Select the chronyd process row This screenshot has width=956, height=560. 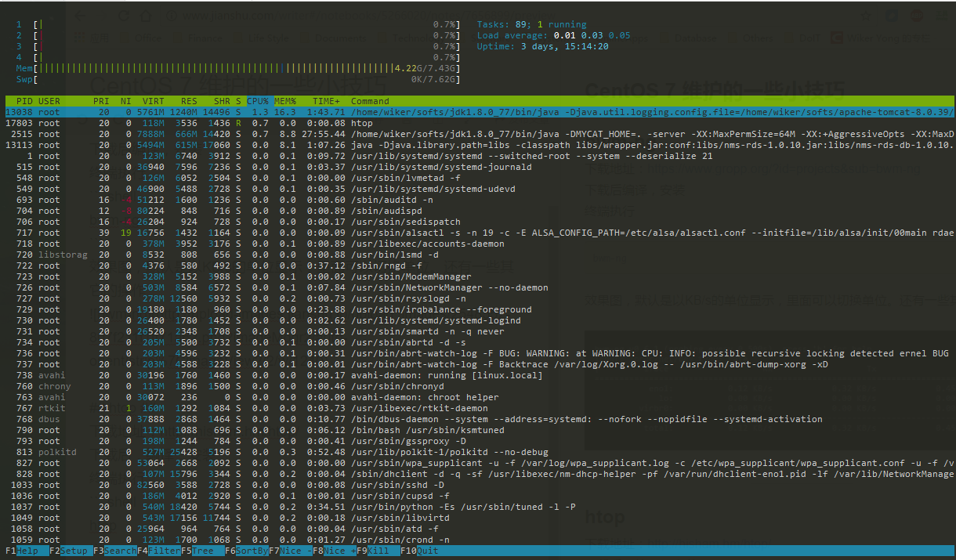click(x=478, y=386)
